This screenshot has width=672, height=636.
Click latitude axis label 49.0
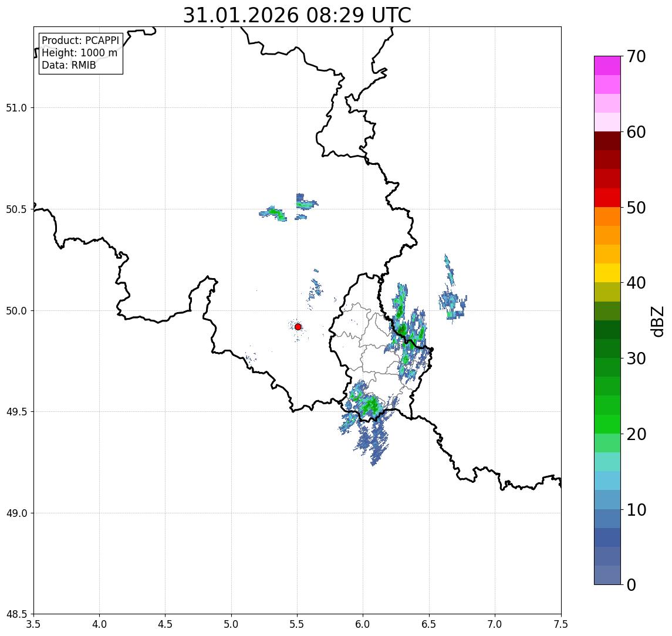(x=16, y=513)
